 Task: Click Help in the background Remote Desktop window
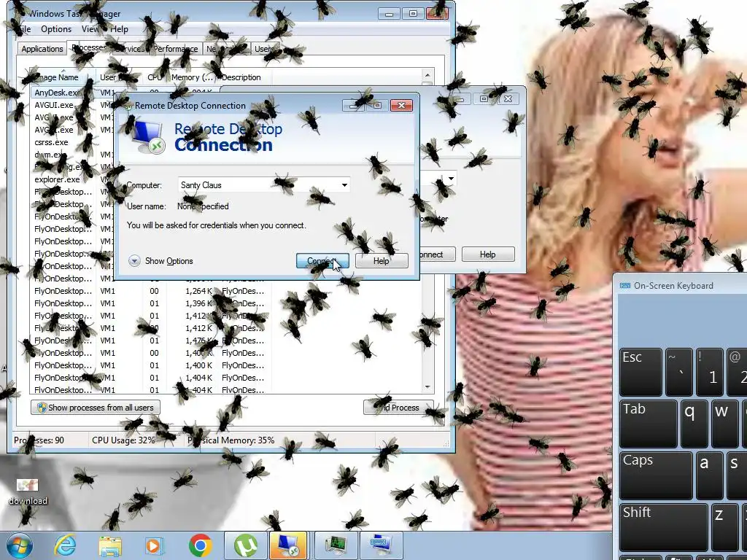coord(488,254)
